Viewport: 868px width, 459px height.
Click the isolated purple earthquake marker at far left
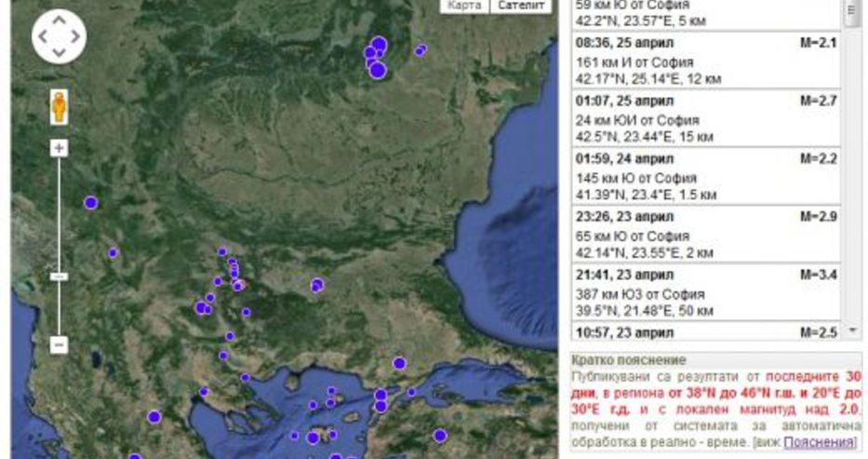click(x=90, y=202)
